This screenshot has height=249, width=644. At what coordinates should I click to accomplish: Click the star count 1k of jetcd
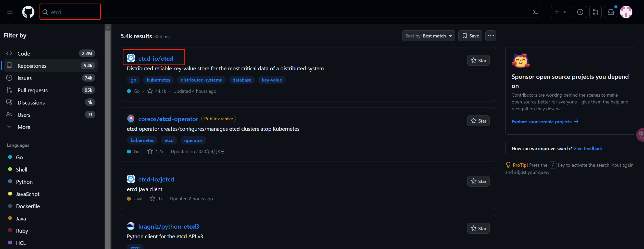point(156,199)
